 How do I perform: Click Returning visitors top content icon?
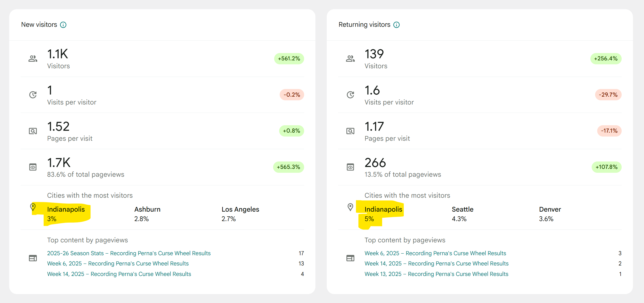click(350, 258)
